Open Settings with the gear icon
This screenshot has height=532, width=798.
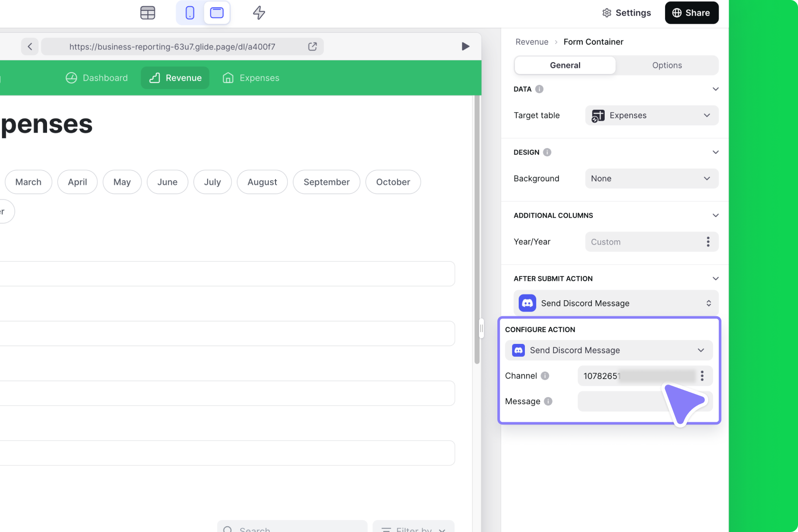pos(627,13)
